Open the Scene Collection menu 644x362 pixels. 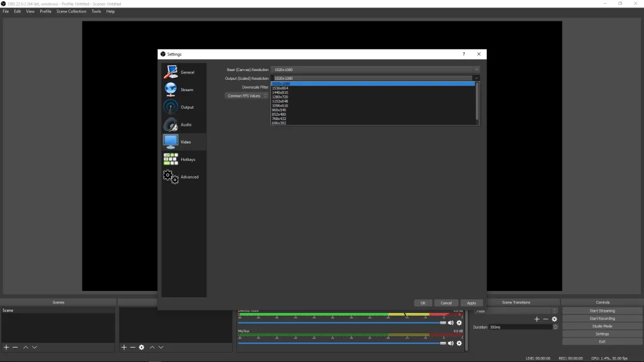[70, 11]
